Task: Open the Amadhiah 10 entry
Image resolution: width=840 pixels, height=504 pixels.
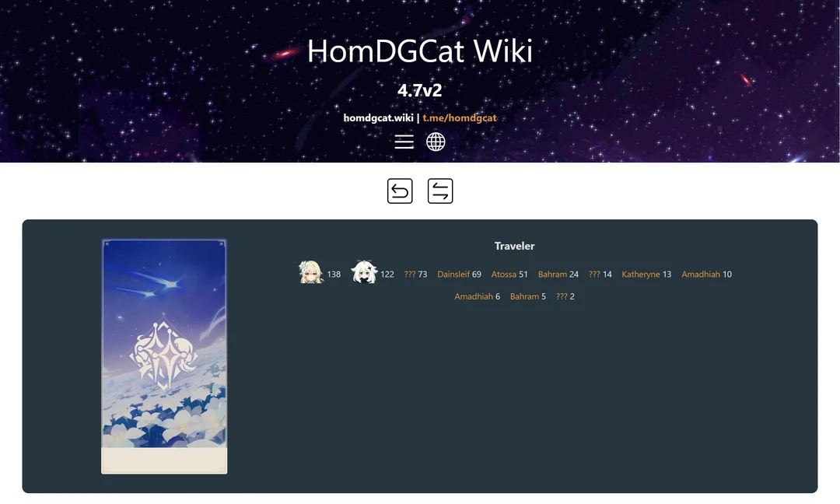Action: pos(706,275)
